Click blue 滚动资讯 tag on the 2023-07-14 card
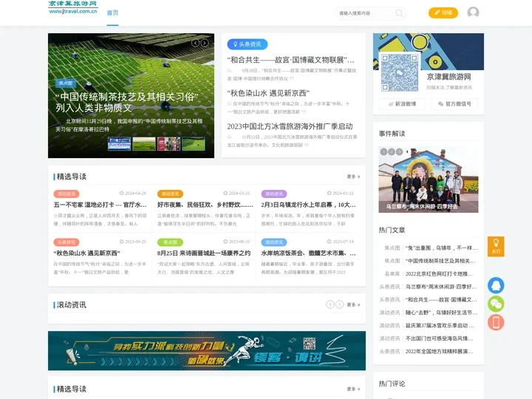Screen dimensions: 532x399 pyautogui.click(x=274, y=242)
